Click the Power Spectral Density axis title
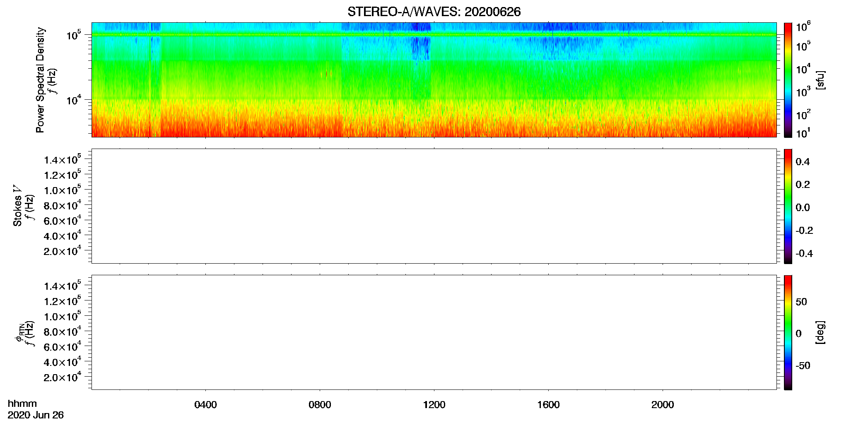This screenshot has width=868, height=447. pos(40,80)
